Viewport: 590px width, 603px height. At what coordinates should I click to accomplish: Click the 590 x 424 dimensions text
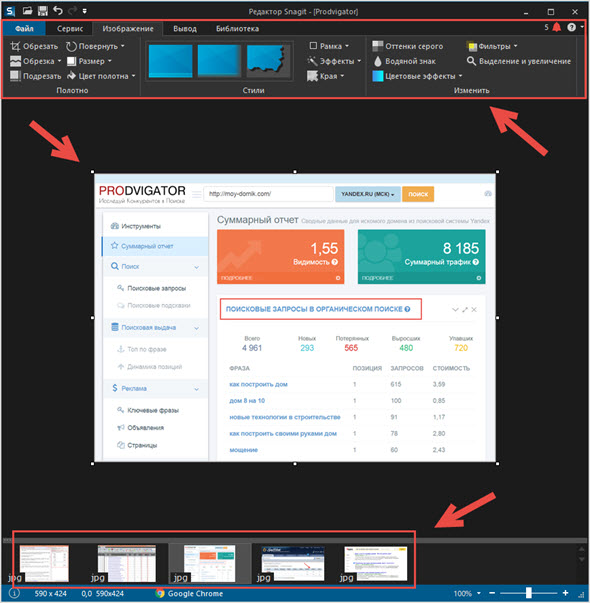pos(50,593)
